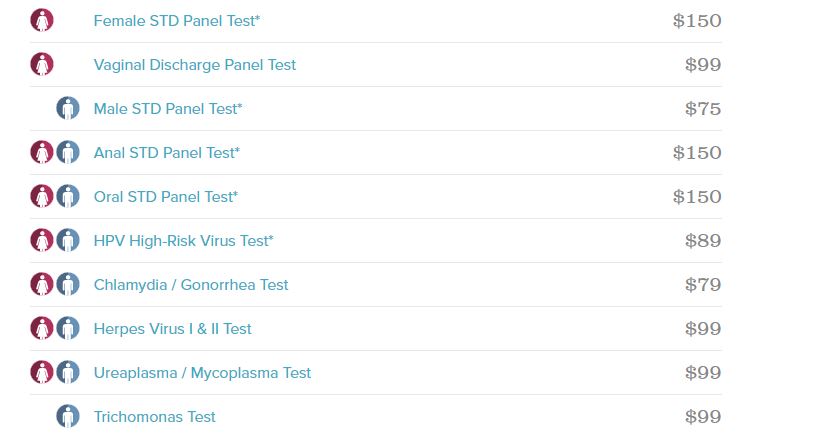Select Ureaplasma / Mycoplasma Test link

click(202, 373)
